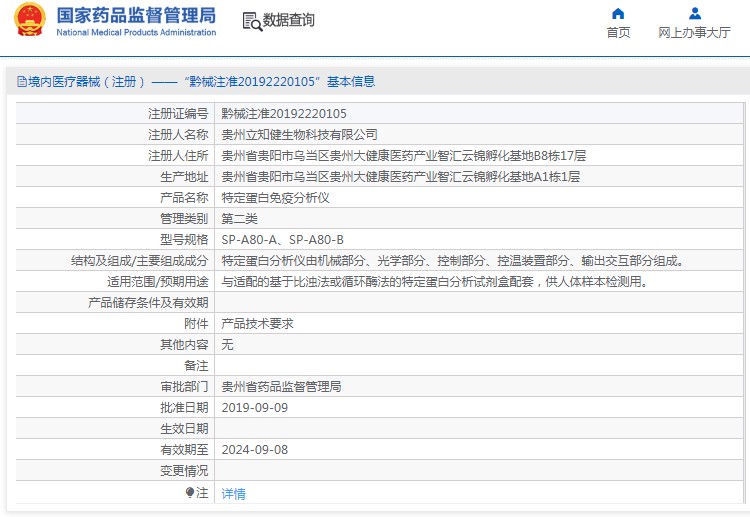This screenshot has height=517, width=750.
Task: Select registration number 黔械注准20192220105 in table
Action: pos(284,114)
